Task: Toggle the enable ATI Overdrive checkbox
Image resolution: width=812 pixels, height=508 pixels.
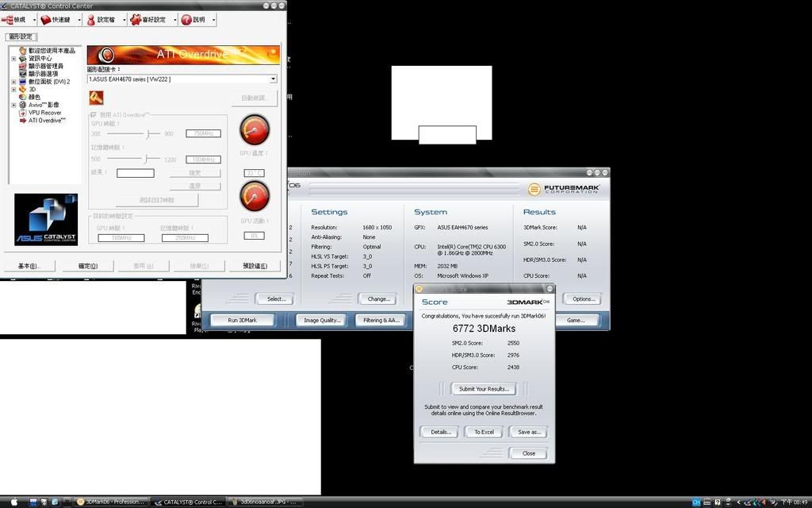Action: 94,115
